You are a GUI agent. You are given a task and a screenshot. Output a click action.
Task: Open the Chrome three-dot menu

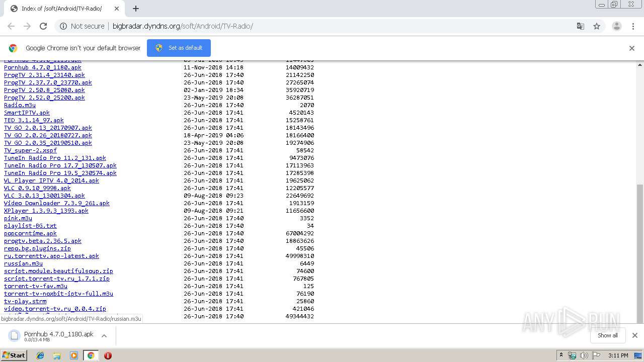coord(633,26)
